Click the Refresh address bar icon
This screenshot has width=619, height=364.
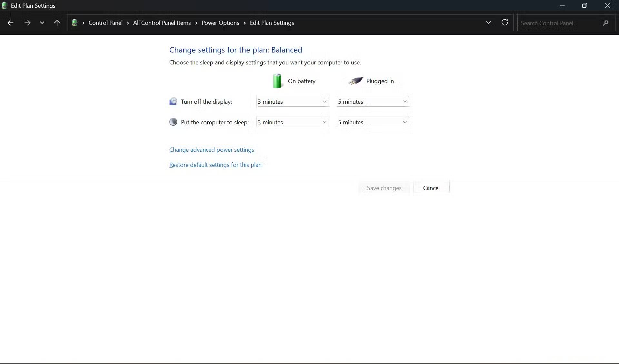click(x=505, y=23)
